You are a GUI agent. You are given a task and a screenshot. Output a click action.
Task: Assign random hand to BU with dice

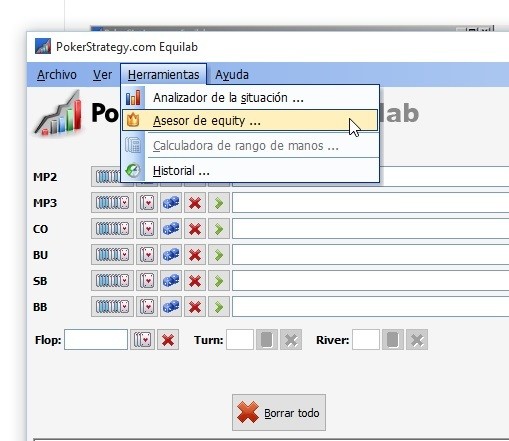(171, 254)
